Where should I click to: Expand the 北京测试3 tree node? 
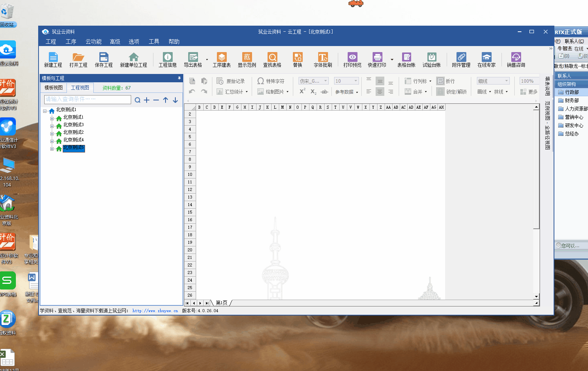pyautogui.click(x=52, y=126)
